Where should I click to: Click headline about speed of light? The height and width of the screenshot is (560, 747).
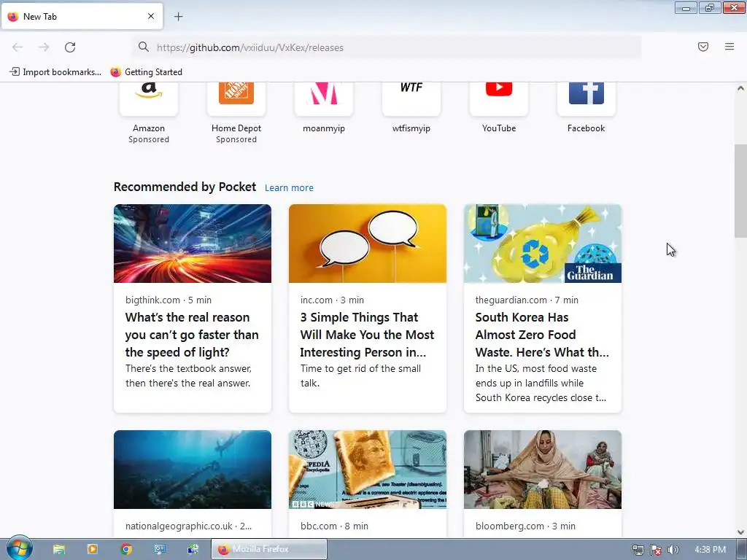coord(192,335)
